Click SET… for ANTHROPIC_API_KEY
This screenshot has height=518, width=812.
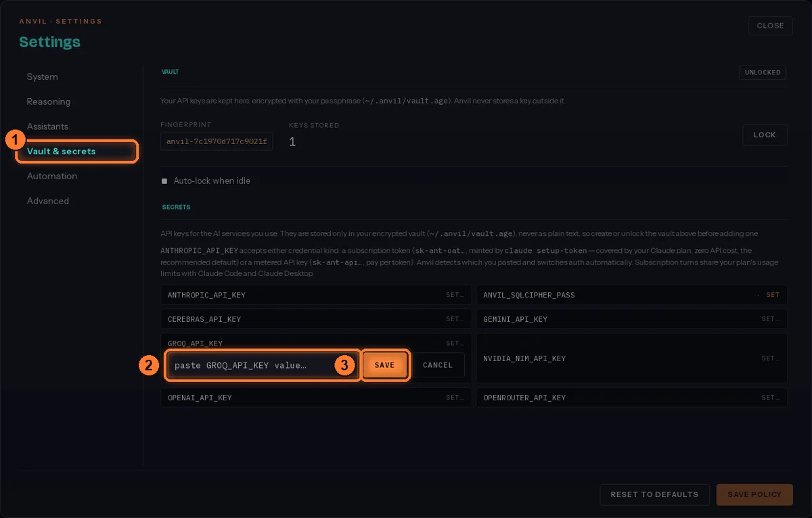click(x=455, y=295)
